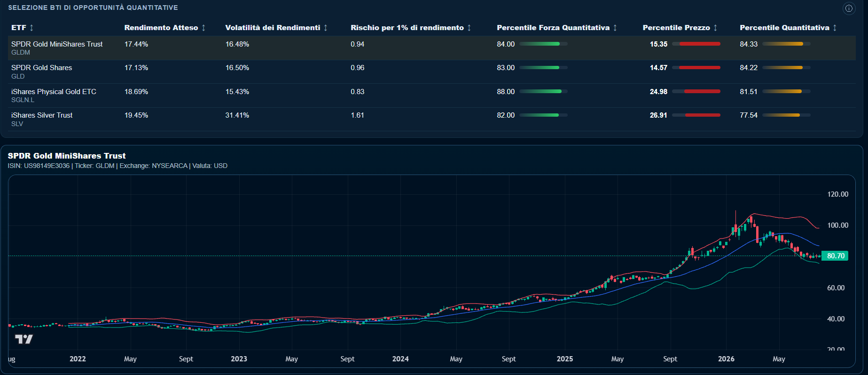Viewport: 868px width, 375px height.
Task: Open the TradingView logo on the chart
Action: click(23, 339)
